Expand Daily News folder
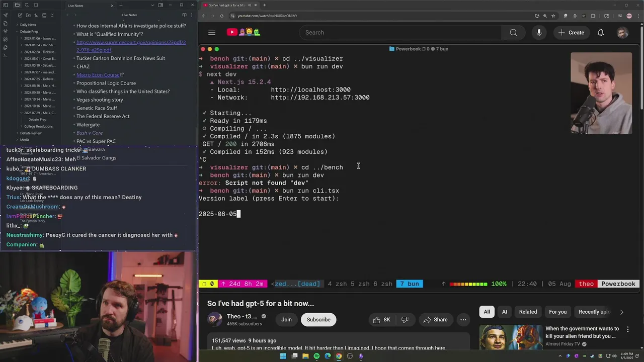Image resolution: width=644 pixels, height=362 pixels. 28,25
